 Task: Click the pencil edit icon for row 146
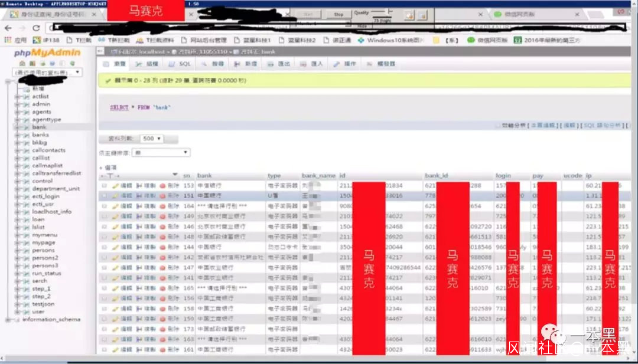pos(115,227)
